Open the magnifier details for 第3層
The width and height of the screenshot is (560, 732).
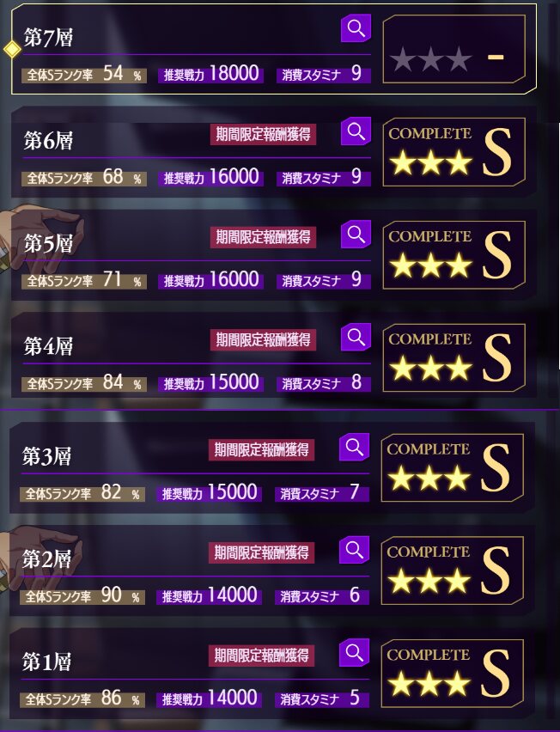(354, 447)
